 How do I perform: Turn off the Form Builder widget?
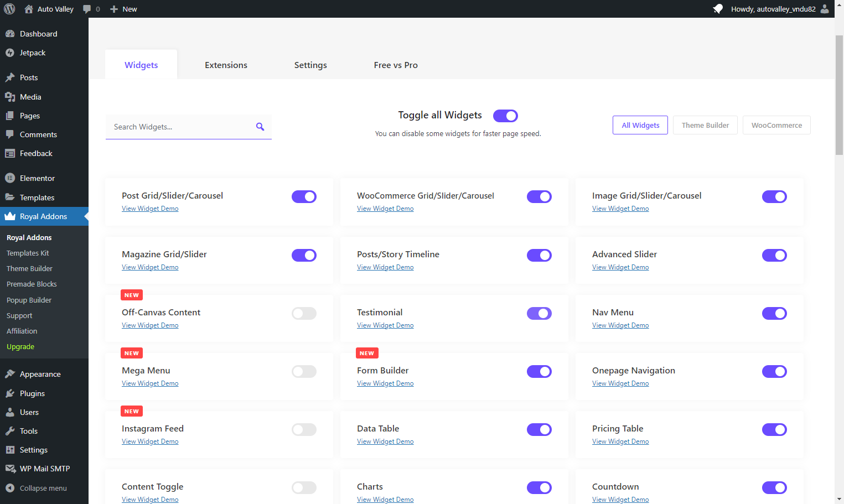tap(539, 371)
